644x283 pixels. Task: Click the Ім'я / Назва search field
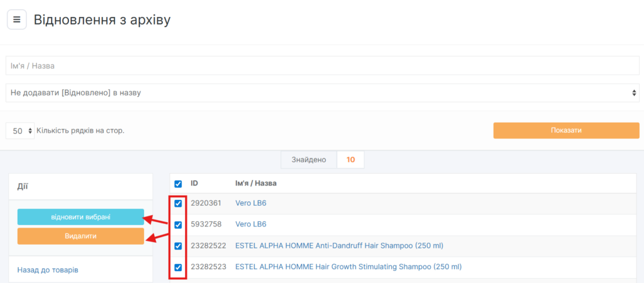coord(322,66)
